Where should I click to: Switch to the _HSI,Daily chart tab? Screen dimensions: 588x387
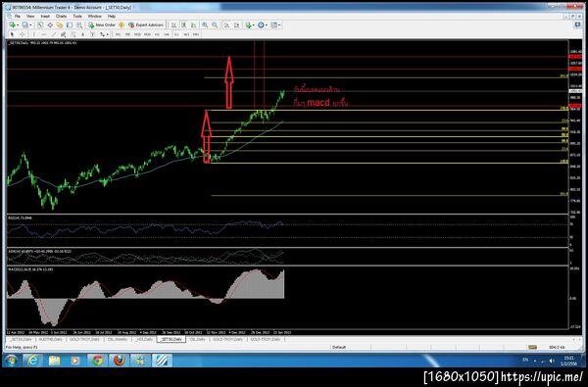pos(144,339)
